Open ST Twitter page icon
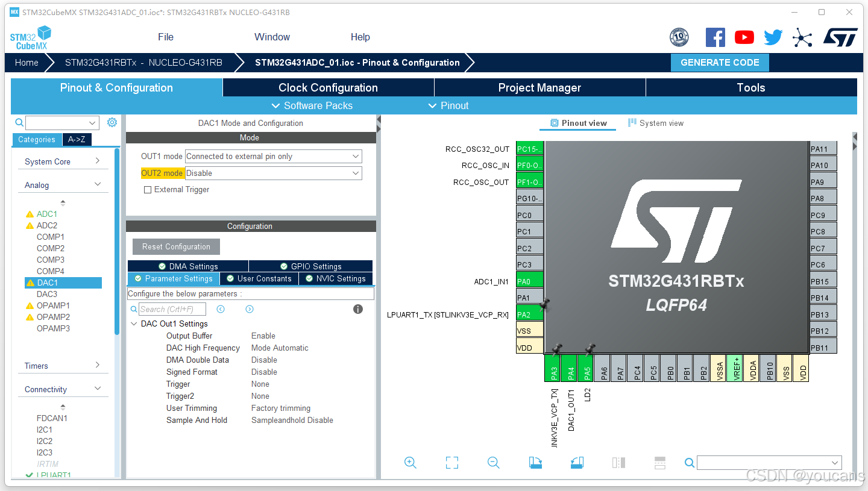Screen dimensions: 868x491 [773, 37]
